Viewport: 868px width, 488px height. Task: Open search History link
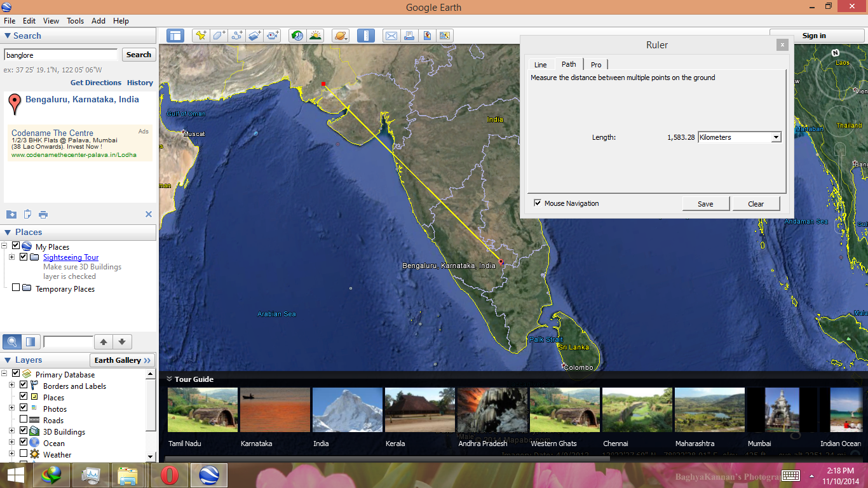[x=140, y=83]
